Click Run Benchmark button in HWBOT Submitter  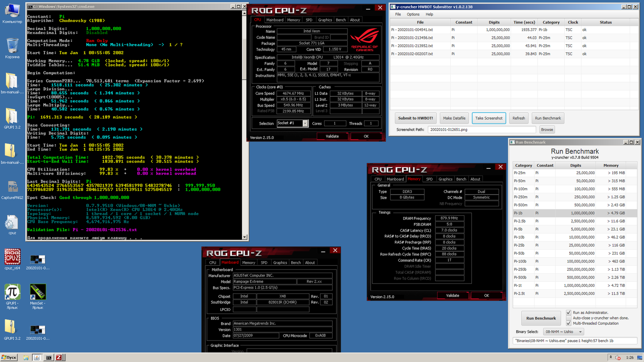coord(548,118)
